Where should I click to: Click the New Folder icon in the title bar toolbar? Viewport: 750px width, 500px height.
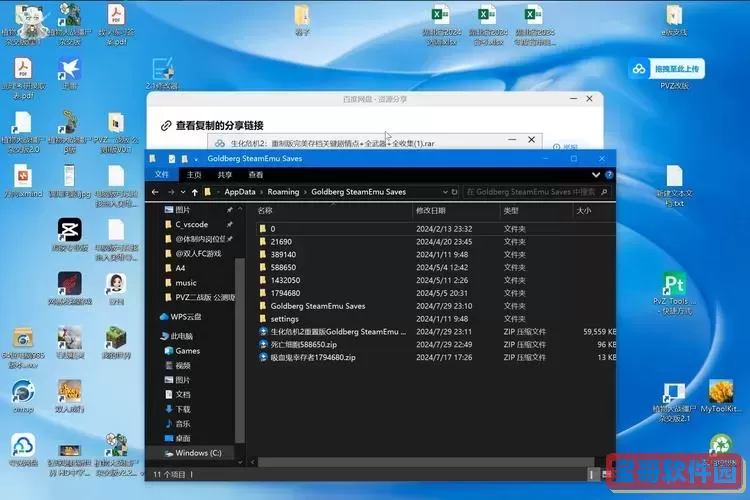[x=185, y=159]
